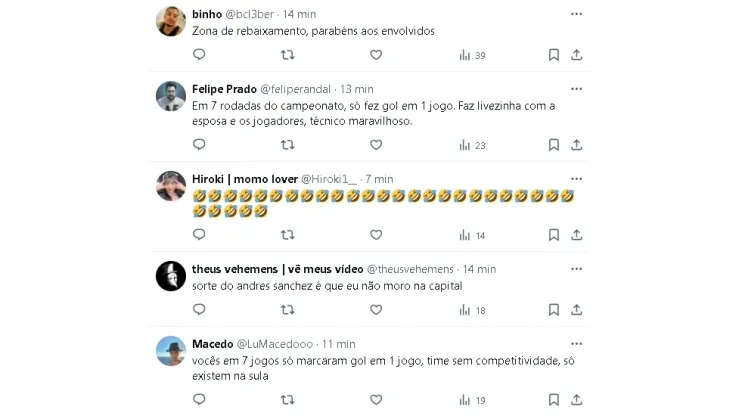Bookmark Felipe Prado's tweet
The image size is (740, 416).
point(553,145)
